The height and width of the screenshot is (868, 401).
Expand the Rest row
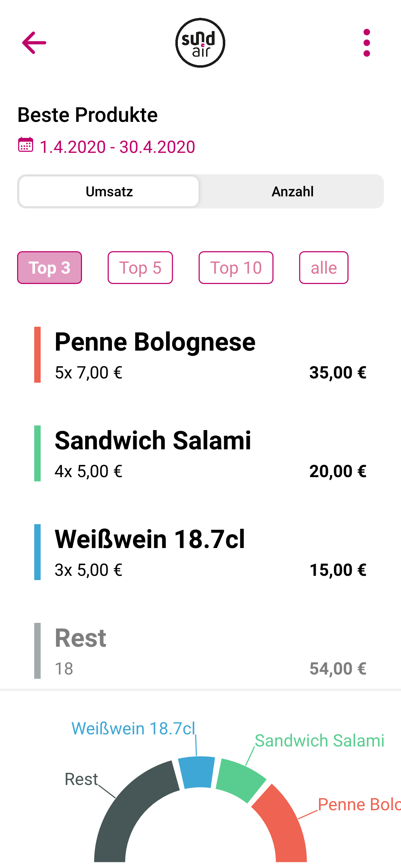(x=200, y=651)
